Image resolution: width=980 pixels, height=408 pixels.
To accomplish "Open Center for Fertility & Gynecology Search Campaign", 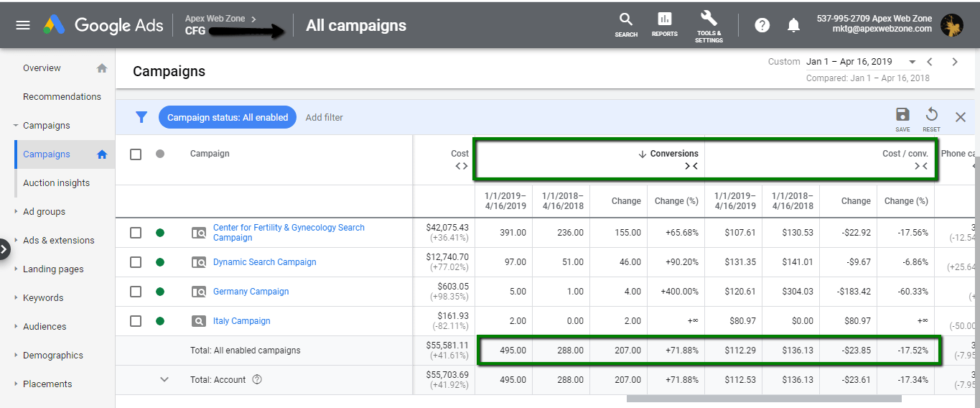I will 289,233.
